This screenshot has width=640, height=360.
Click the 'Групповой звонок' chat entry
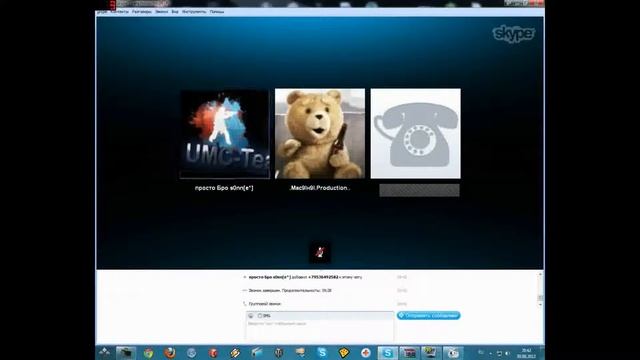pyautogui.click(x=264, y=304)
